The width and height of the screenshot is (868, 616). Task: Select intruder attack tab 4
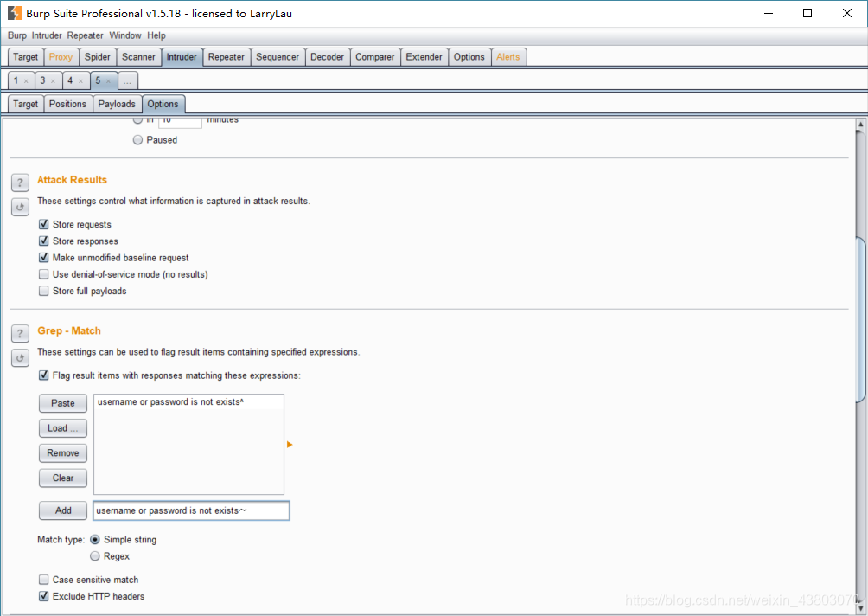[x=70, y=80]
